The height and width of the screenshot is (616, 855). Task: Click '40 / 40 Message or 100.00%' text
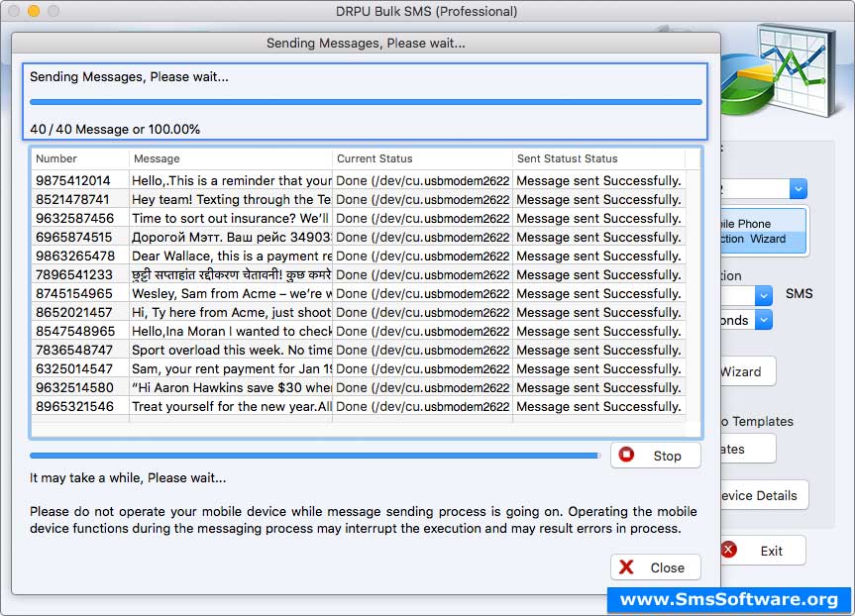(115, 129)
